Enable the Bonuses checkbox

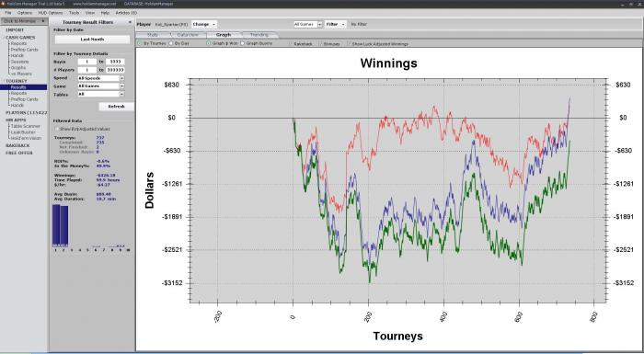(321, 43)
